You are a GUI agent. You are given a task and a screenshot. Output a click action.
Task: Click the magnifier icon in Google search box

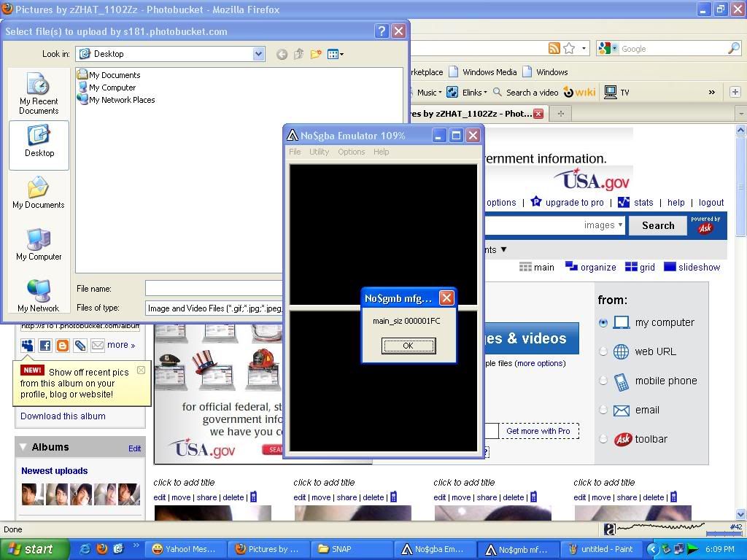click(734, 48)
